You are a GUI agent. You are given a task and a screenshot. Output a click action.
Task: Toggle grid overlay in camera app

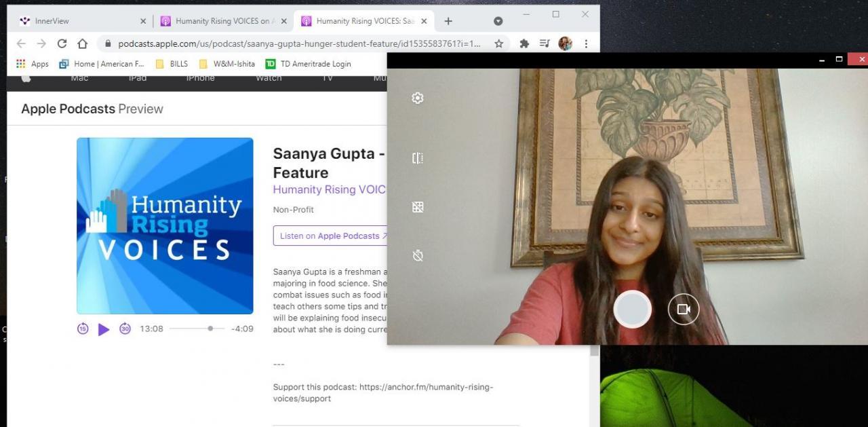(418, 207)
